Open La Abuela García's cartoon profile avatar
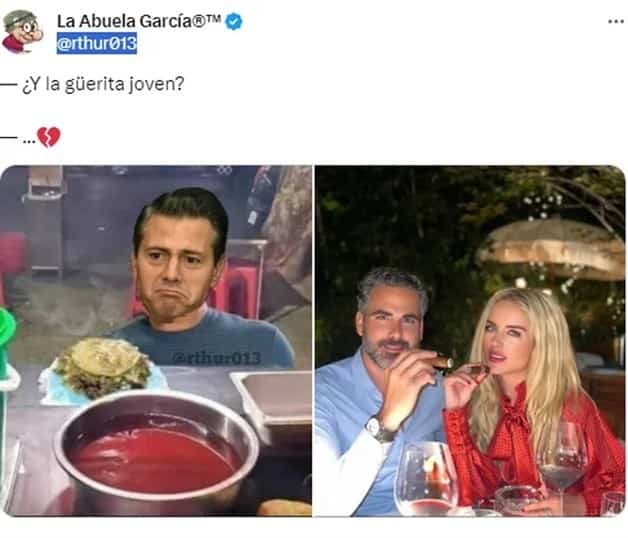Image resolution: width=628 pixels, height=538 pixels. 22,32
